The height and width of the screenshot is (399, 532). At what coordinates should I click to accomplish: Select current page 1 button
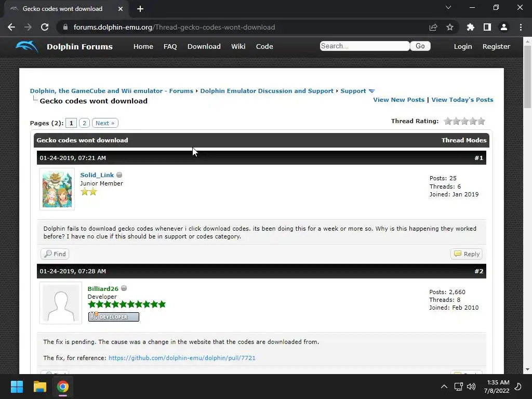pos(71,123)
